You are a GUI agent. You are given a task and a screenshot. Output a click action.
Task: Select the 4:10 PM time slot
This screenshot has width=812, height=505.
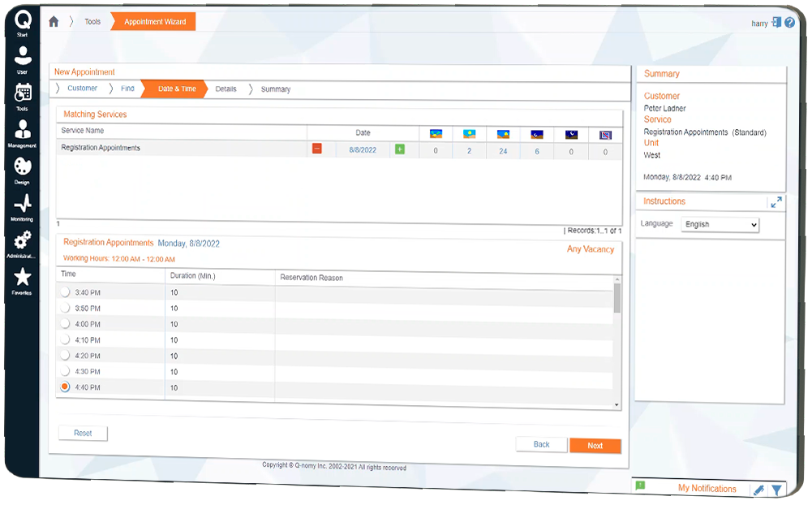tap(65, 339)
